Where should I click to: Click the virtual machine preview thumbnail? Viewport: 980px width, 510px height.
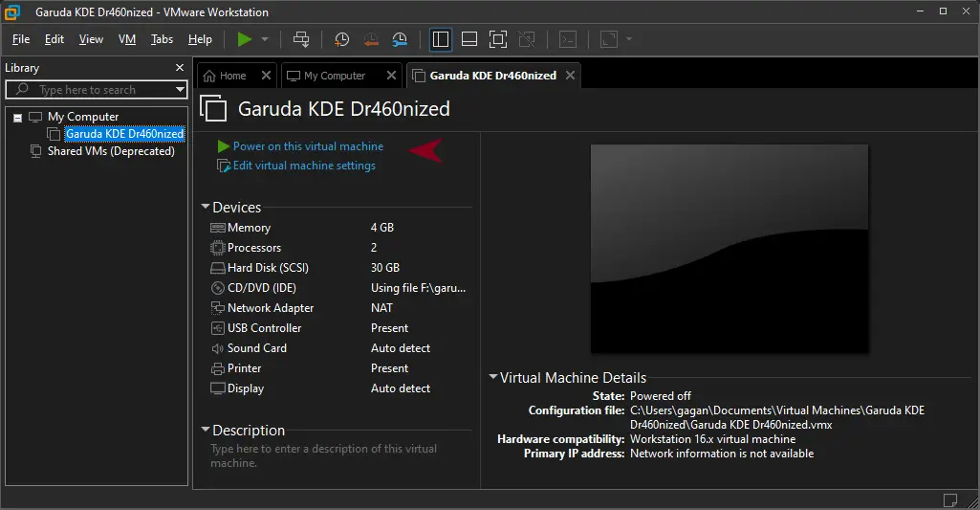[x=730, y=249]
